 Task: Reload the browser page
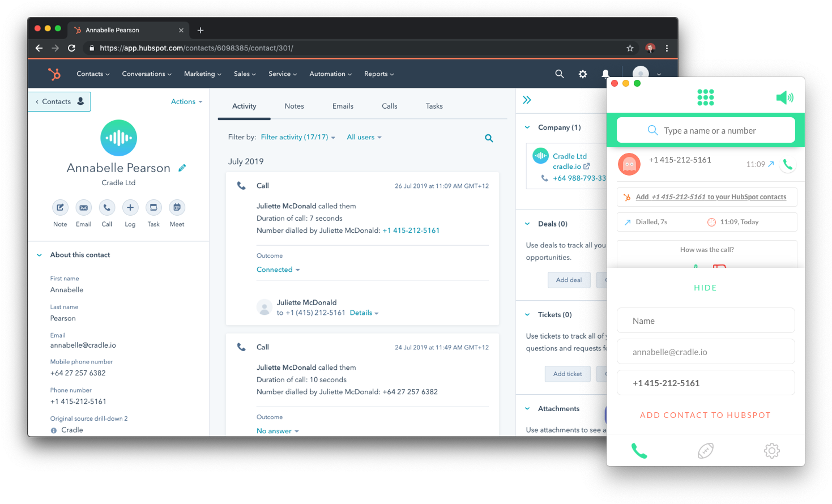pos(71,48)
